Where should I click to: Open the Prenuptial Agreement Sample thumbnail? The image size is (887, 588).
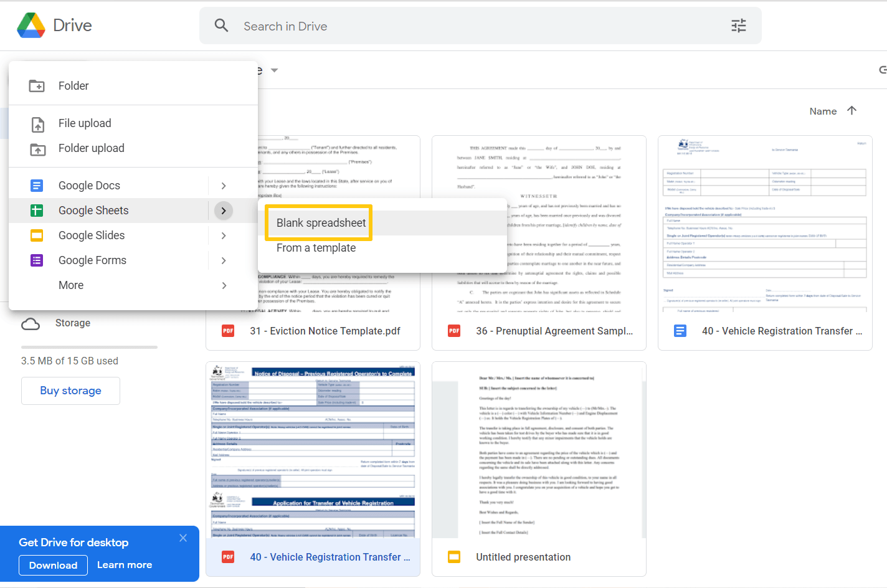539,224
